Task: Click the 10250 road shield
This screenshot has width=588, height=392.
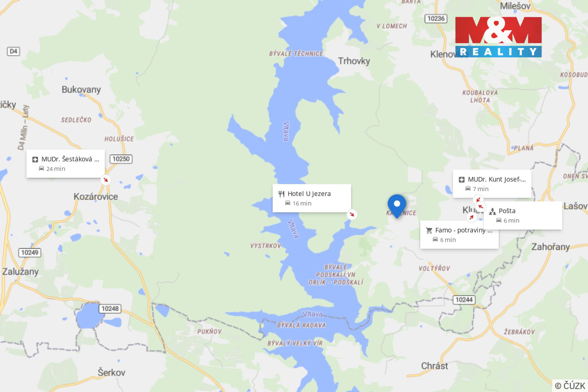Action: click(121, 159)
